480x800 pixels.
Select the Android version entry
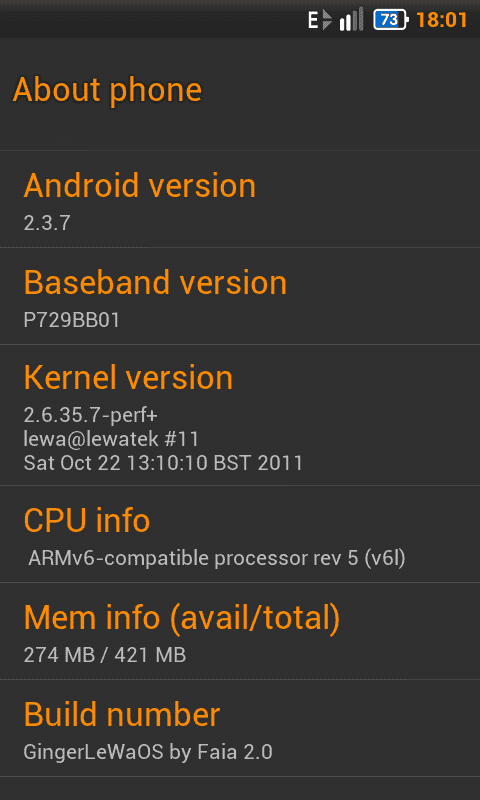[x=240, y=199]
